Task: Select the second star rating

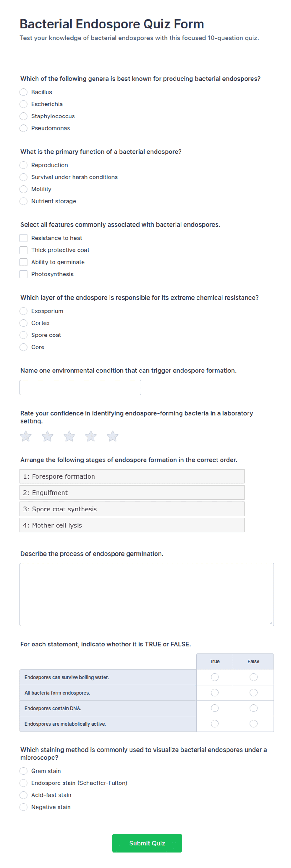Action: coord(48,436)
